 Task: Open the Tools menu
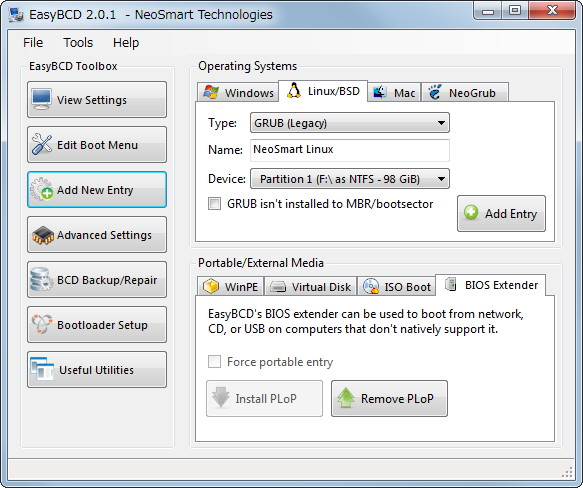click(78, 43)
